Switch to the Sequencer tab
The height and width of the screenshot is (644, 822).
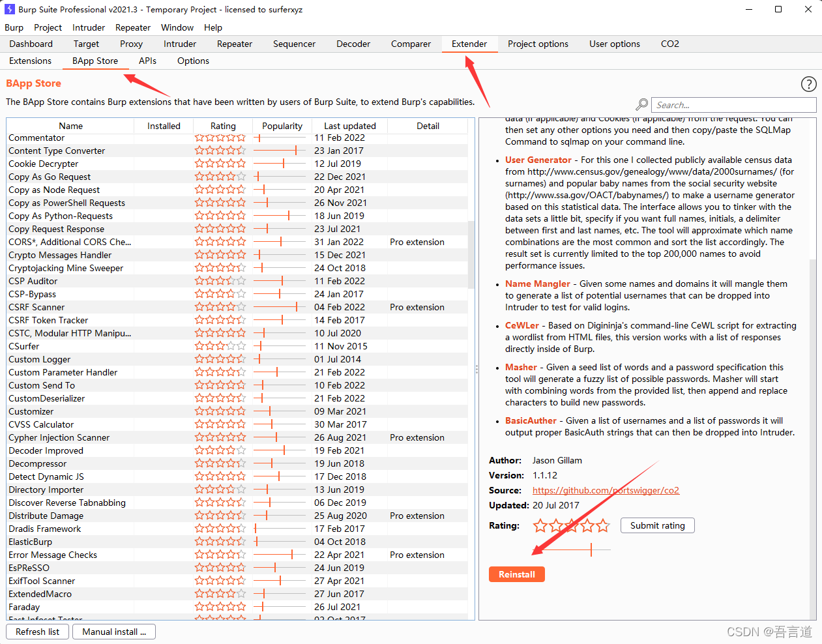point(294,44)
